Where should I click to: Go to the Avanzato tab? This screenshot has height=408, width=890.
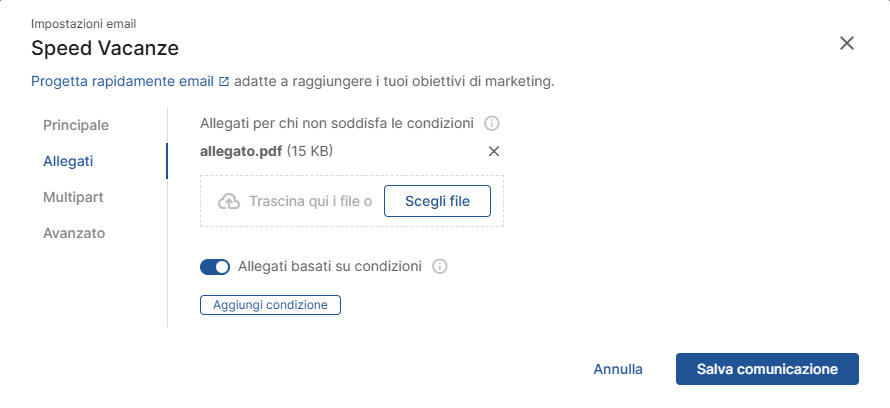74,233
